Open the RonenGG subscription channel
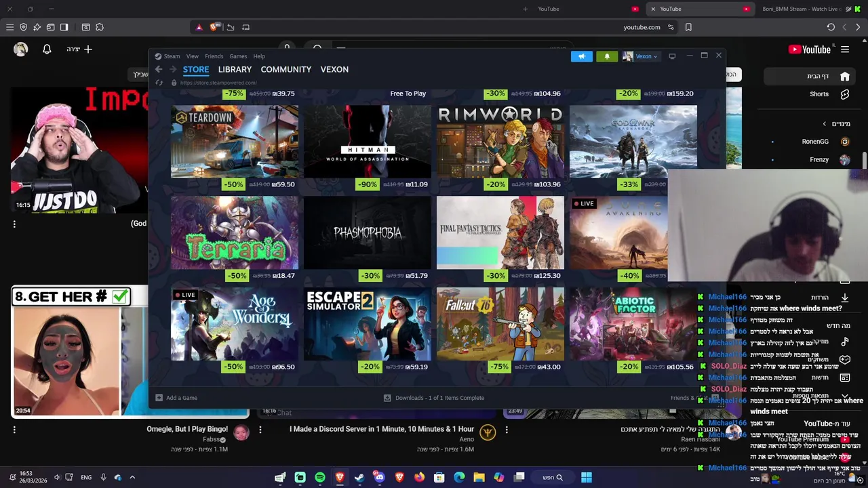The height and width of the screenshot is (488, 868). click(824, 142)
